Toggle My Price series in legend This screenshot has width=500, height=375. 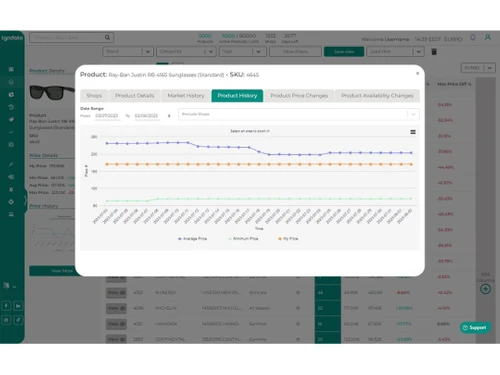tap(288, 239)
